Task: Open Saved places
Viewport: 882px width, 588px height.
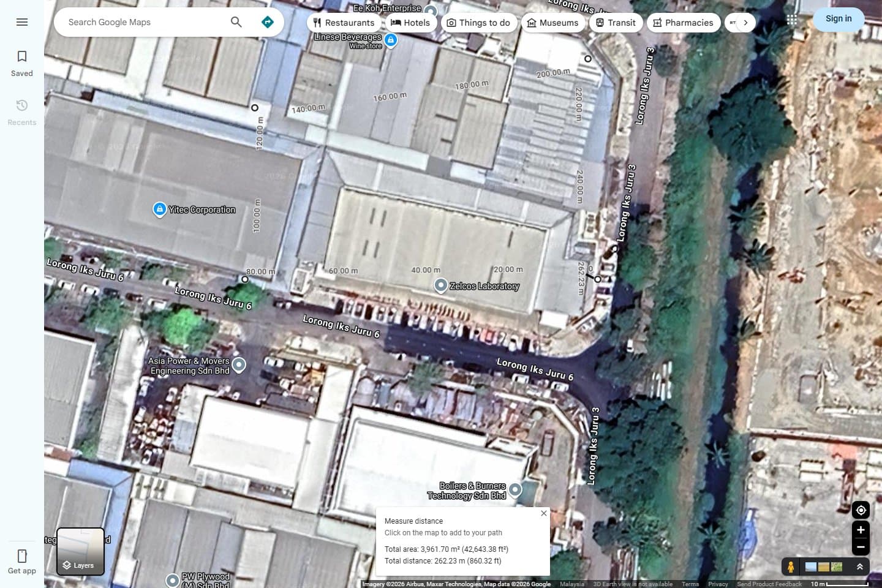Action: tap(22, 64)
